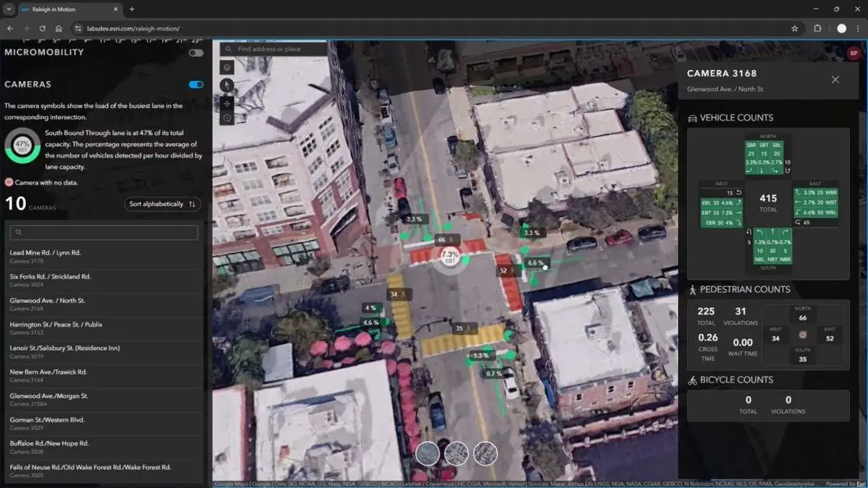The height and width of the screenshot is (488, 868).
Task: Click the vehicle icon beside Vehicle Counts
Action: pyautogui.click(x=692, y=118)
